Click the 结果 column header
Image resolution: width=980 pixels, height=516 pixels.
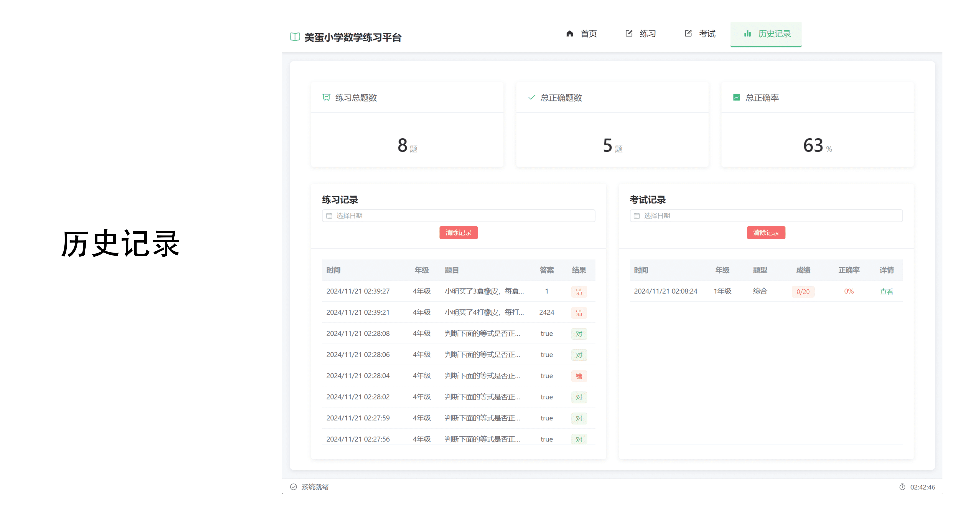click(x=579, y=270)
